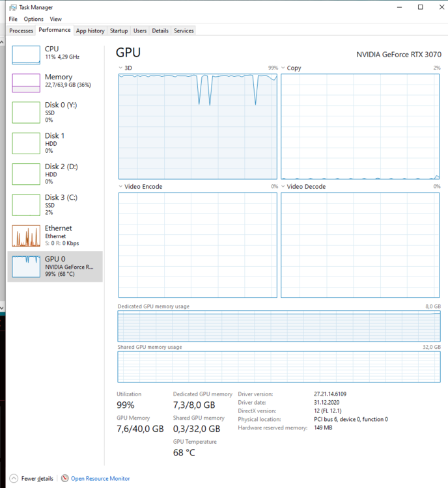This screenshot has width=448, height=488.
Task: Click the Video Encode graph area
Action: (x=198, y=245)
